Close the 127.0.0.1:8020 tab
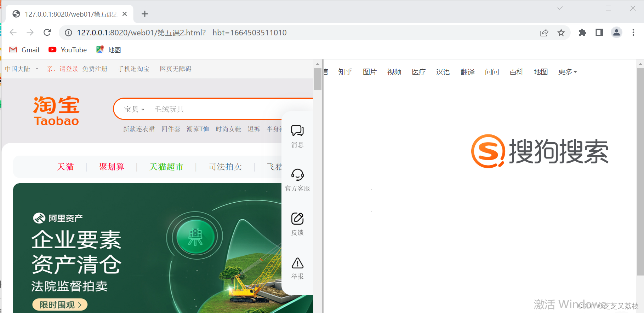644x313 pixels. (x=125, y=14)
